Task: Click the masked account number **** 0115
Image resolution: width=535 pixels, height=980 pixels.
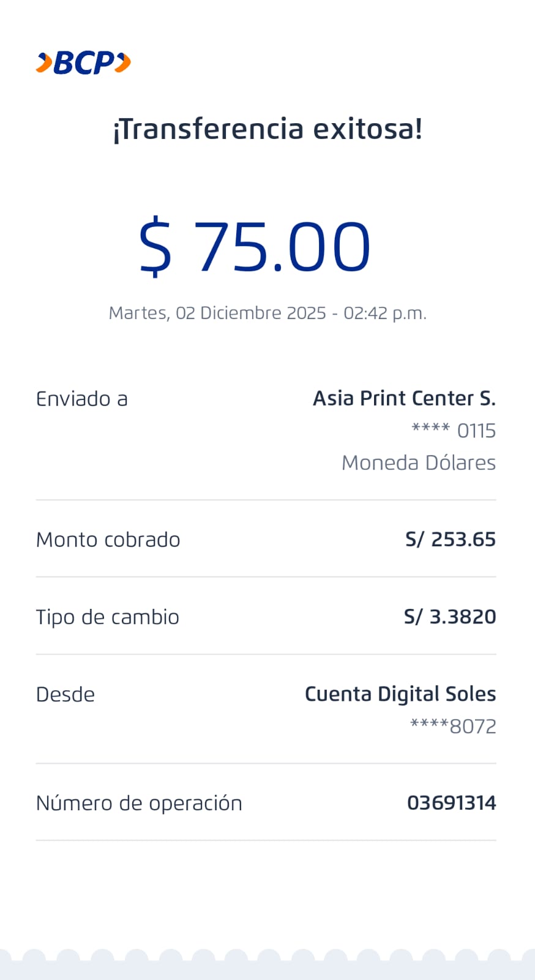Action: (454, 431)
